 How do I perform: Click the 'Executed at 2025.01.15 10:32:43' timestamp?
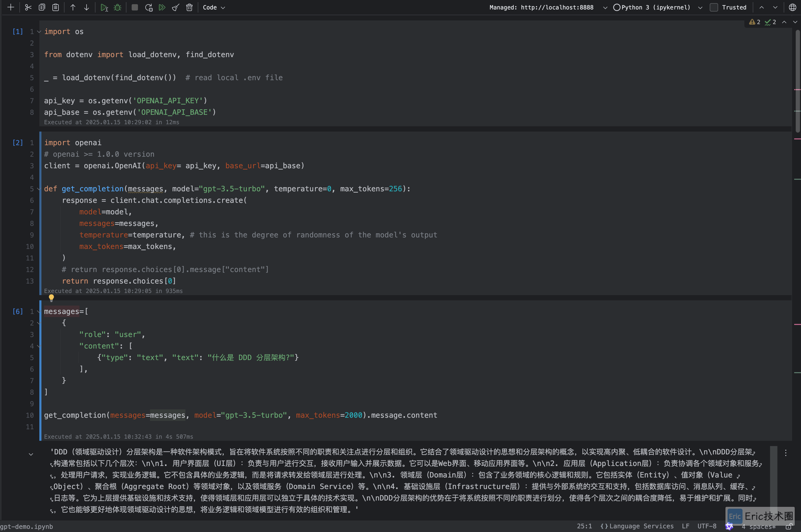(119, 437)
